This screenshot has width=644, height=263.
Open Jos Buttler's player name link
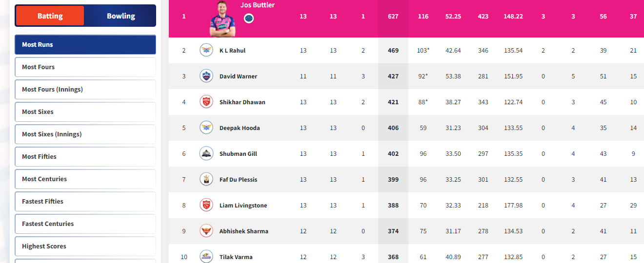(x=258, y=5)
